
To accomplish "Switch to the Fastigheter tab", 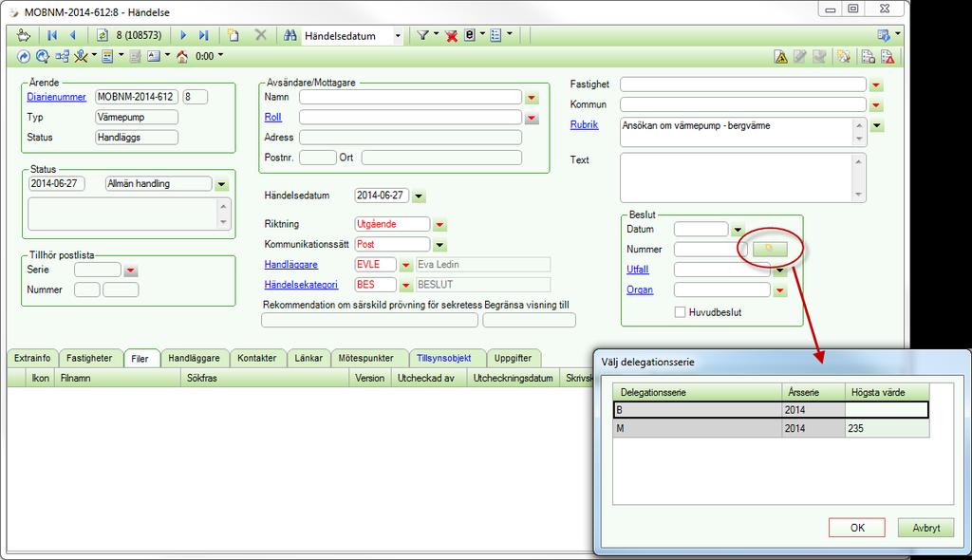I will tap(89, 358).
